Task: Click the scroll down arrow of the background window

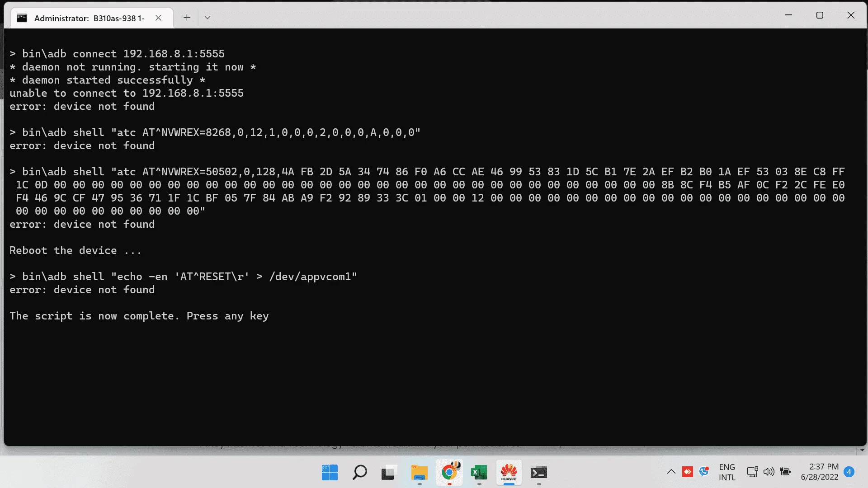Action: coord(862,450)
